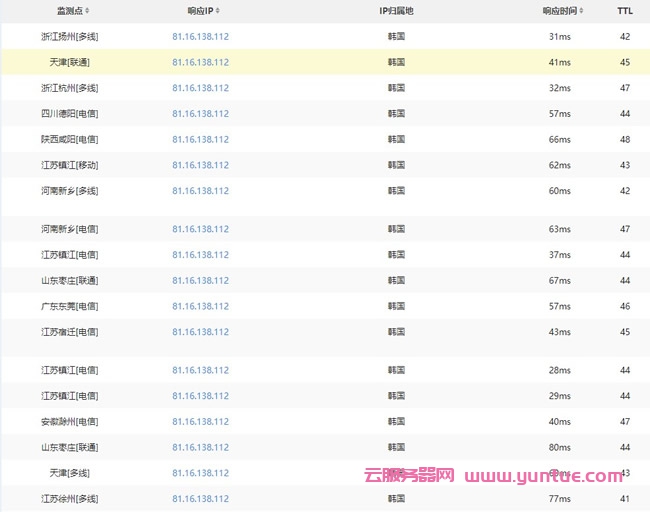The width and height of the screenshot is (650, 512).
Task: Click the IP归属地 column header
Action: 396,11
